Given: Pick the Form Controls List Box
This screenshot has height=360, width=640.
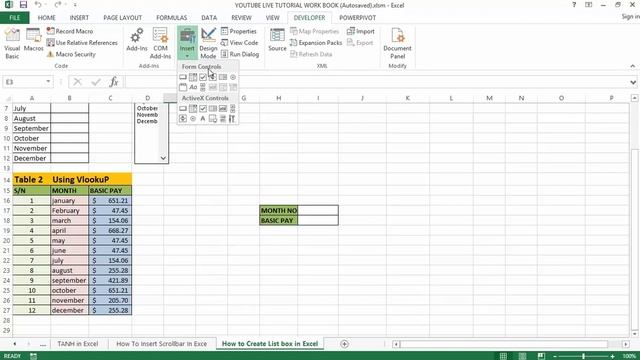Looking at the screenshot, I should tap(223, 77).
